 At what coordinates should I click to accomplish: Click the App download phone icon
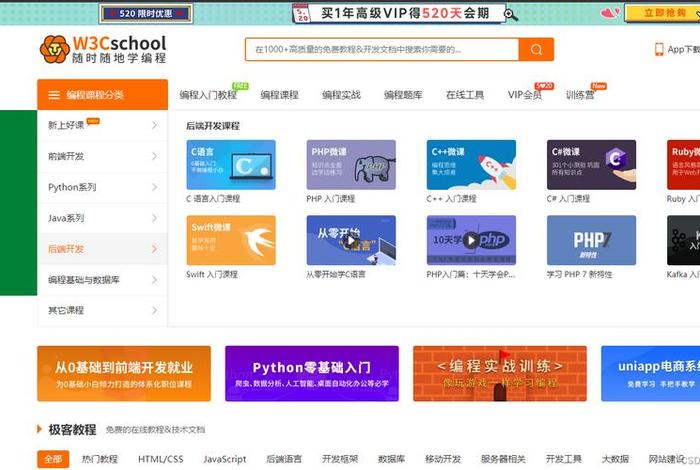tap(659, 49)
